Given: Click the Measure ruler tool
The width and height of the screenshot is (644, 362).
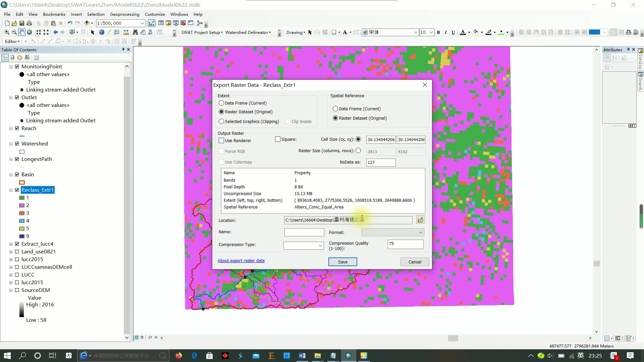Looking at the screenshot, I should (x=126, y=32).
